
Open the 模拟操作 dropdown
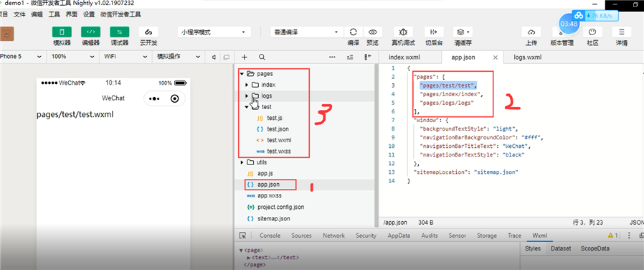(x=179, y=57)
